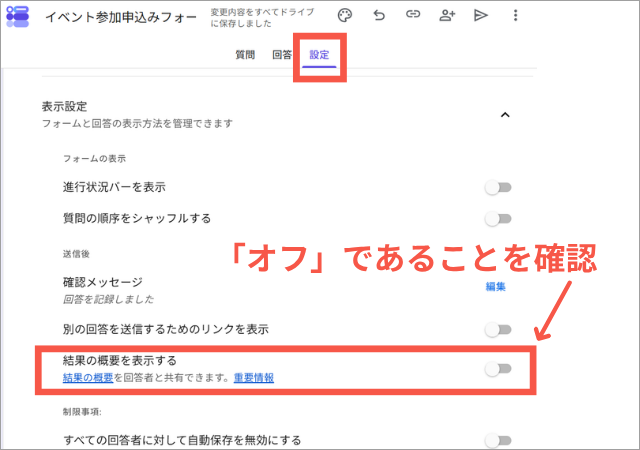Click the フォームの表示 subheading
Screen dimensions: 640x450
(94, 158)
